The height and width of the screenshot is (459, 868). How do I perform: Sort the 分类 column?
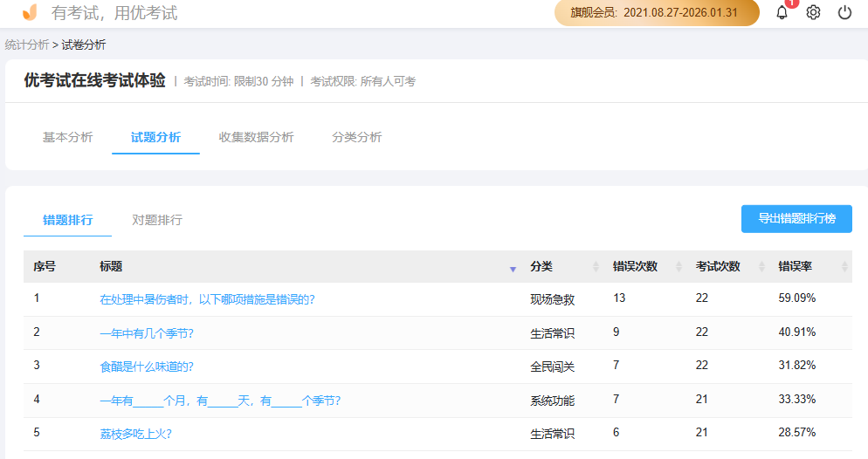(x=596, y=267)
